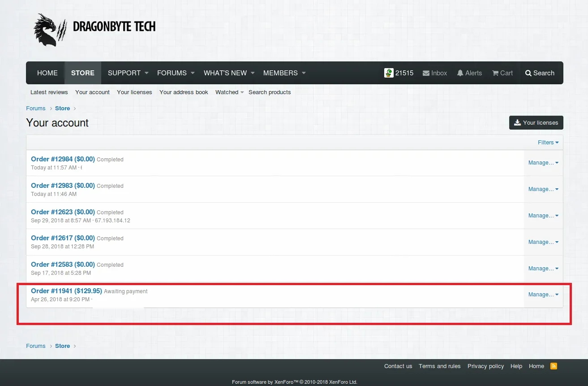Viewport: 588px width, 386px height.
Task: Click the orange RSS feed icon
Action: point(554,366)
